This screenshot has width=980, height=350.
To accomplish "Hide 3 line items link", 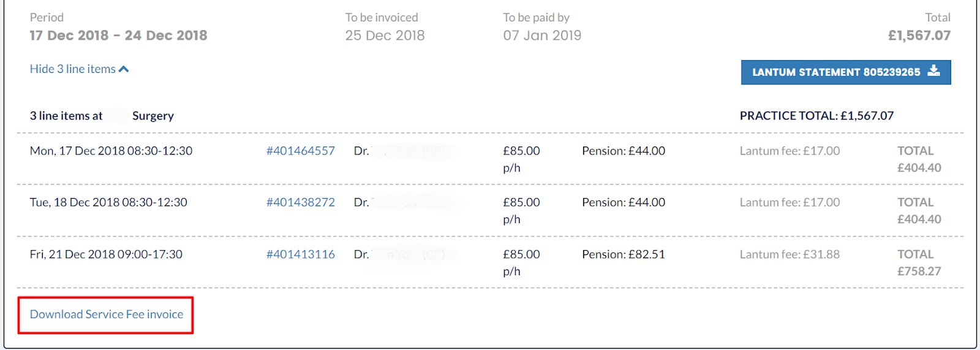I will click(79, 69).
